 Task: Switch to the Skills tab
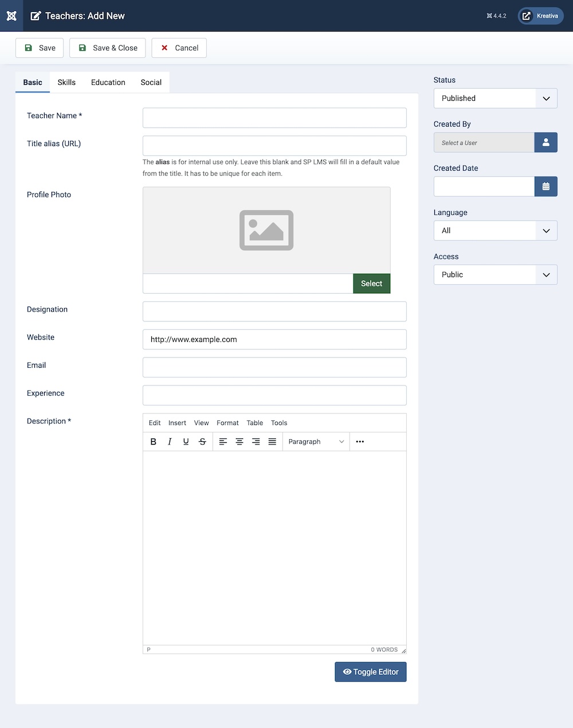pyautogui.click(x=66, y=82)
